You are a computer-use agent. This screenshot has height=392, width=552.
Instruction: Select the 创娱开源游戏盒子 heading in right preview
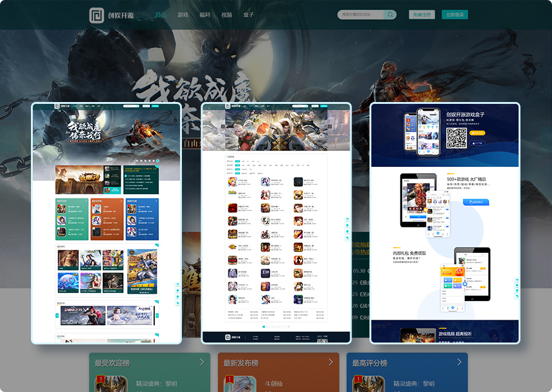click(465, 115)
